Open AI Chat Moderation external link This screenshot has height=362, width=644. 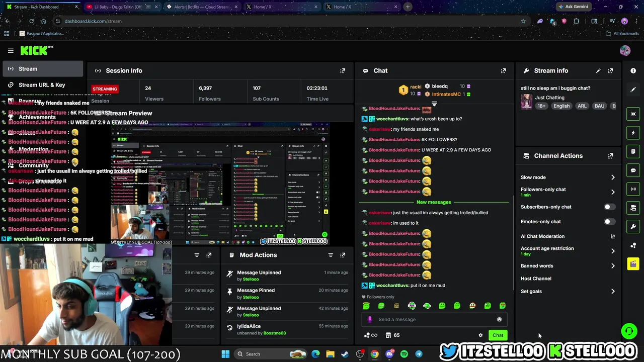click(x=613, y=236)
